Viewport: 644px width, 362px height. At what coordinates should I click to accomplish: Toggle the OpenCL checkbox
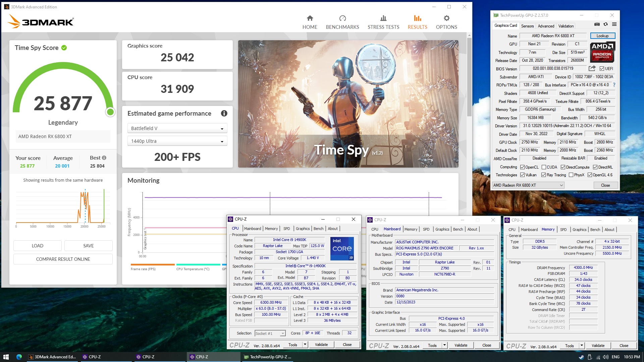(522, 167)
